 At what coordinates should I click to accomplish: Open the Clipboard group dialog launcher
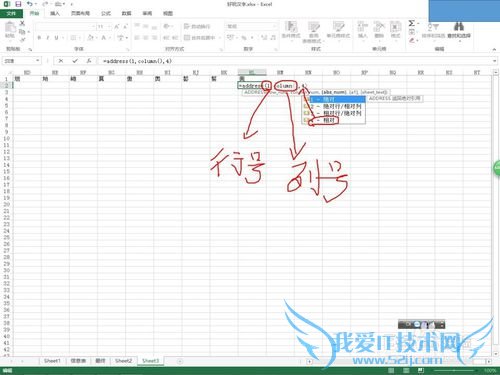coord(30,49)
